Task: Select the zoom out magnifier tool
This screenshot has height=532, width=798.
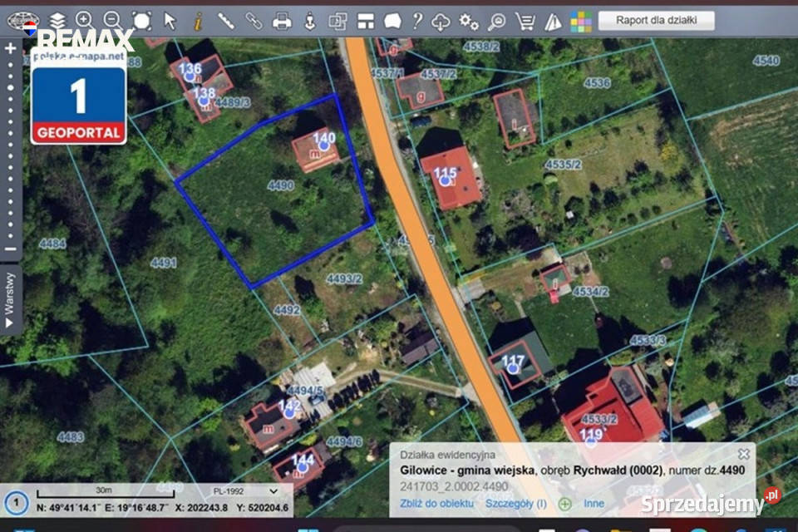Action: point(112,21)
